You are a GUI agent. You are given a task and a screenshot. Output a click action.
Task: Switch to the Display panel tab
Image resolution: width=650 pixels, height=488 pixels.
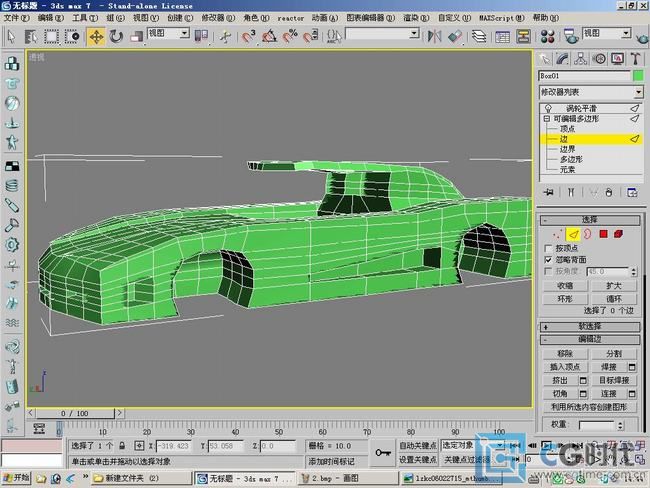click(617, 59)
